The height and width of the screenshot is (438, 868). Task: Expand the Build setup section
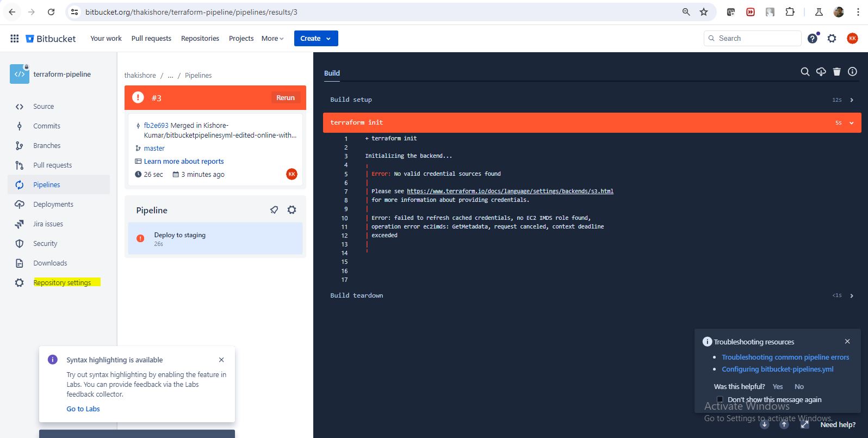pos(851,100)
